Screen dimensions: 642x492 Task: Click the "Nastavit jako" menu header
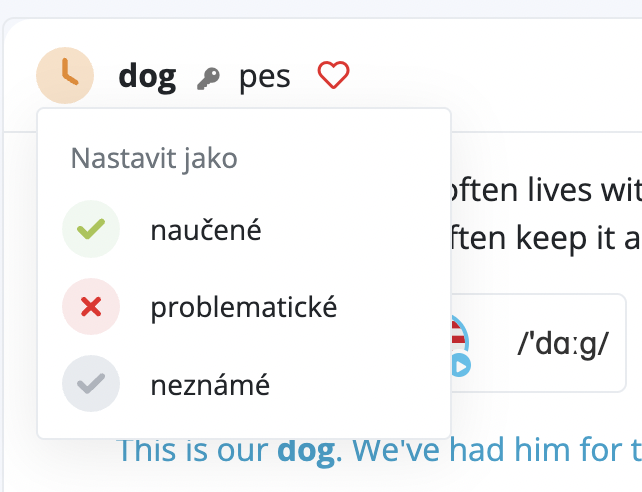(x=154, y=158)
